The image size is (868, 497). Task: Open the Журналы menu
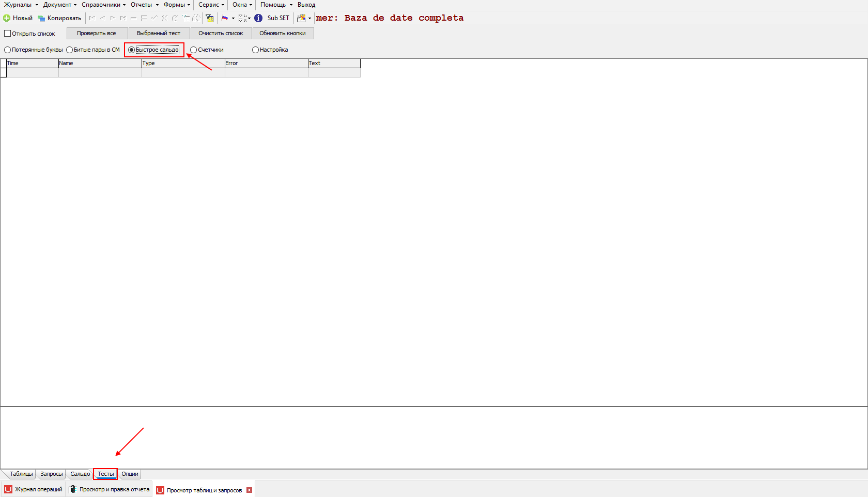tap(21, 5)
